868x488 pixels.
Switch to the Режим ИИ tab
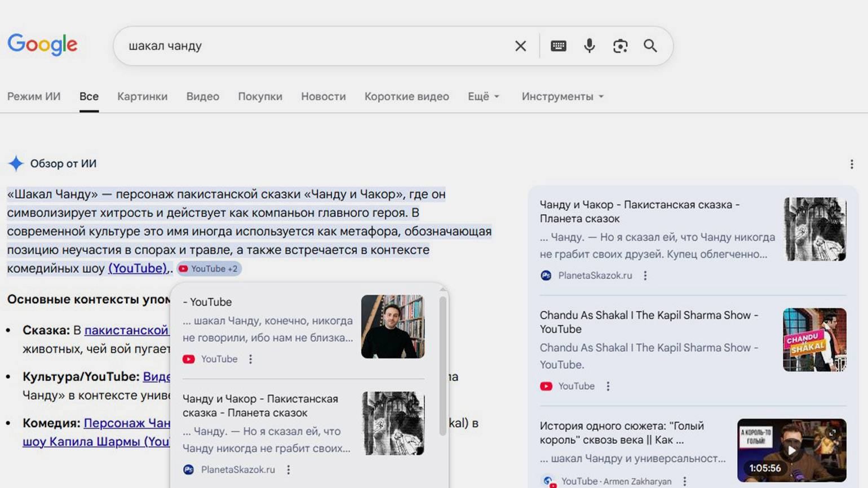[x=34, y=96]
